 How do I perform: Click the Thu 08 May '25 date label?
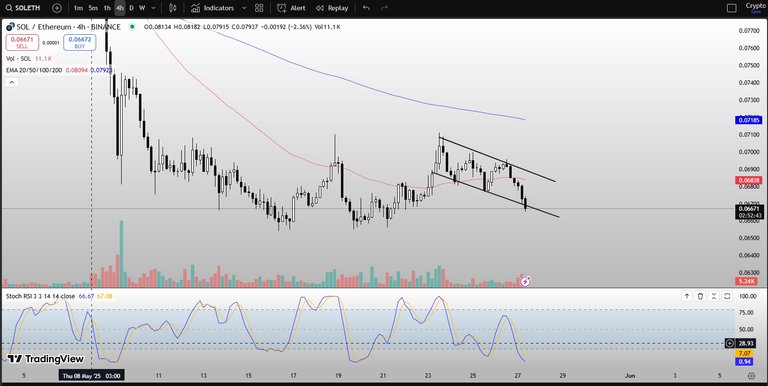pos(92,376)
